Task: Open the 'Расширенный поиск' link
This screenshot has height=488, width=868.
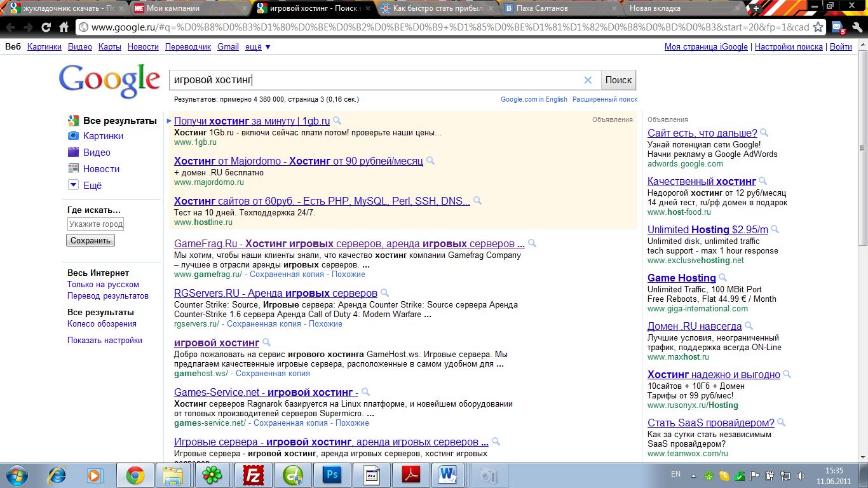Action: pos(605,99)
